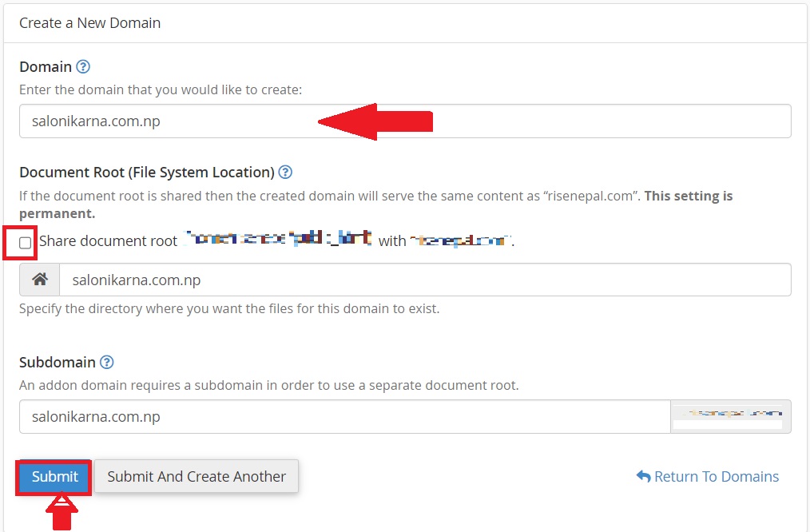The height and width of the screenshot is (532, 810).
Task: Click Submit And Create Another
Action: pos(196,476)
